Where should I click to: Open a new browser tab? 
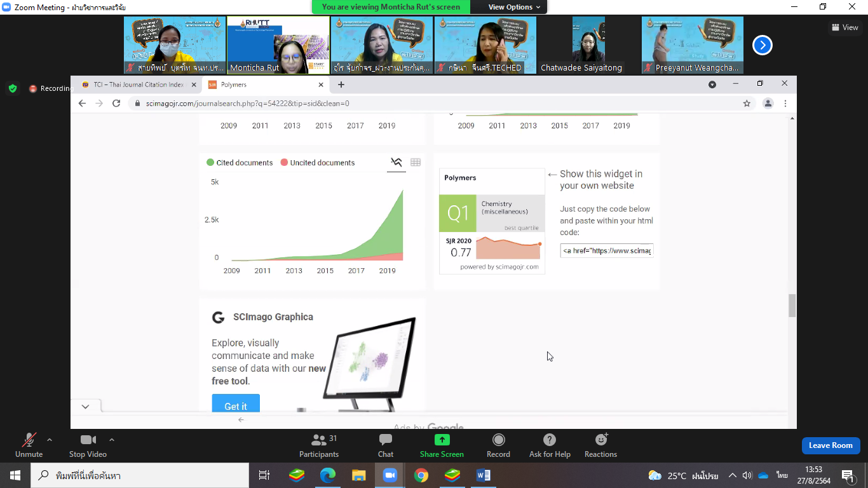[341, 85]
